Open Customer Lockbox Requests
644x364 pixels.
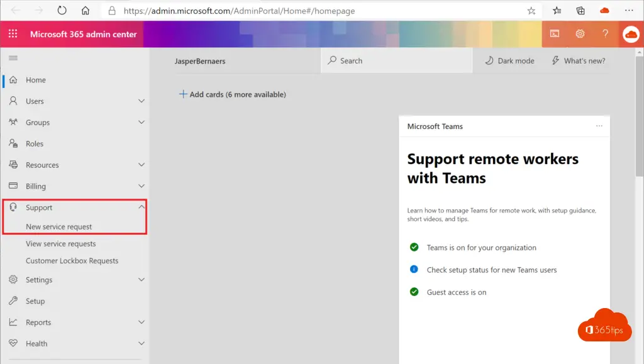click(x=72, y=261)
